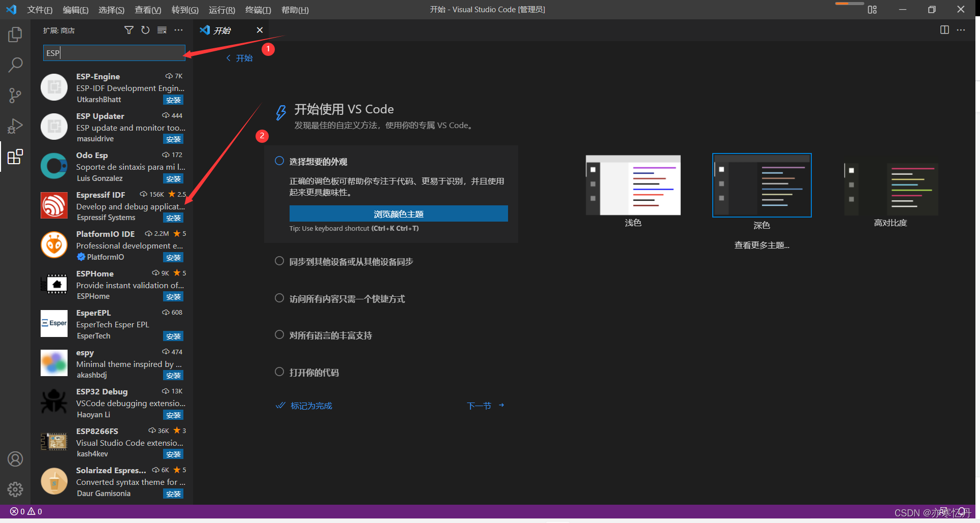Click the VS Code logo in title bar

(x=11, y=10)
